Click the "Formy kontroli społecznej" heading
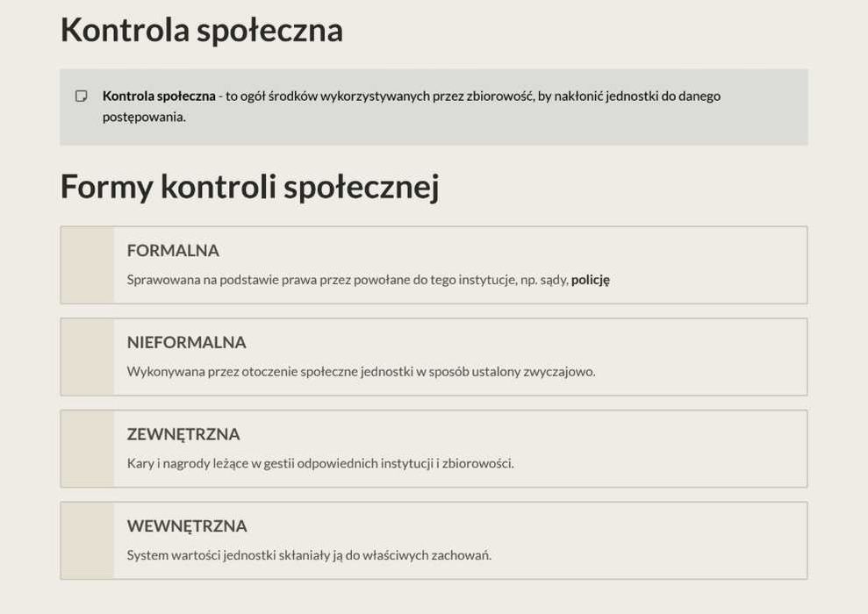 click(249, 187)
